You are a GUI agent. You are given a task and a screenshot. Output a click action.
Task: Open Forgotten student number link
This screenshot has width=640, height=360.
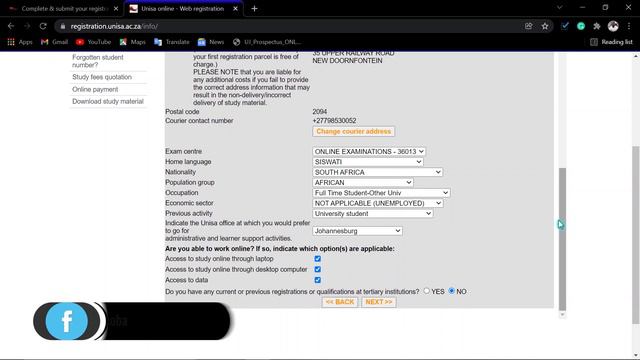click(98, 61)
